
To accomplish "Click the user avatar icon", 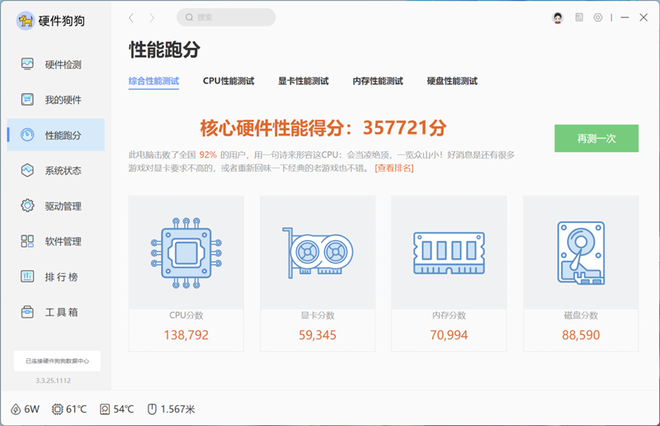I will click(x=558, y=18).
